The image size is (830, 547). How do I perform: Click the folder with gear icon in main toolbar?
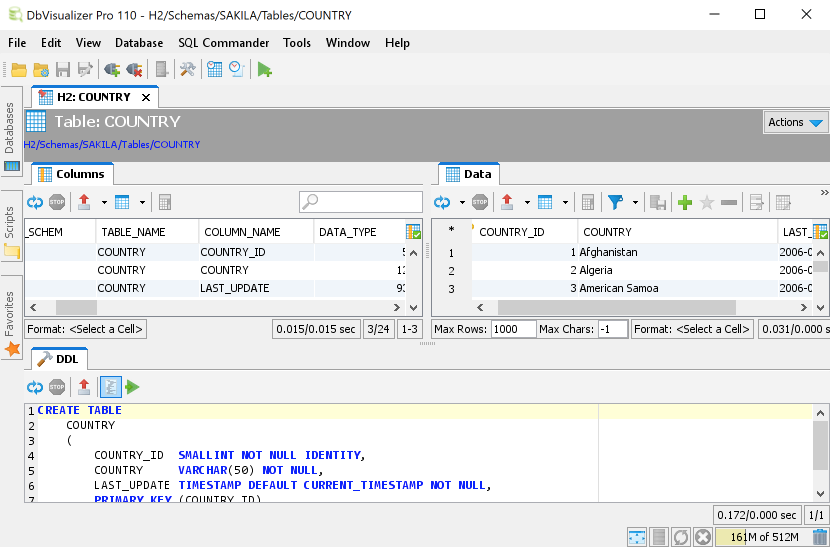coord(41,69)
